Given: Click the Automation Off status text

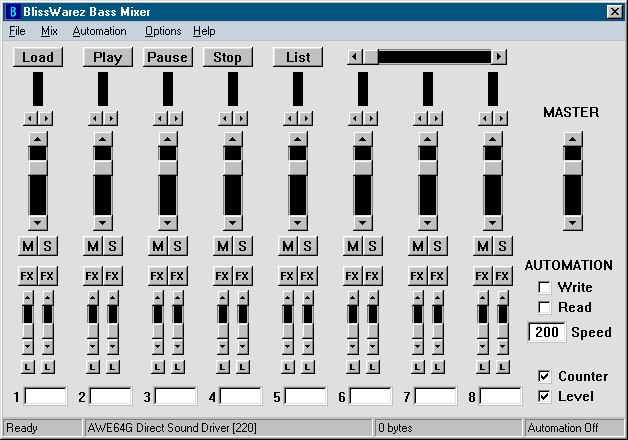Looking at the screenshot, I should tap(563, 428).
